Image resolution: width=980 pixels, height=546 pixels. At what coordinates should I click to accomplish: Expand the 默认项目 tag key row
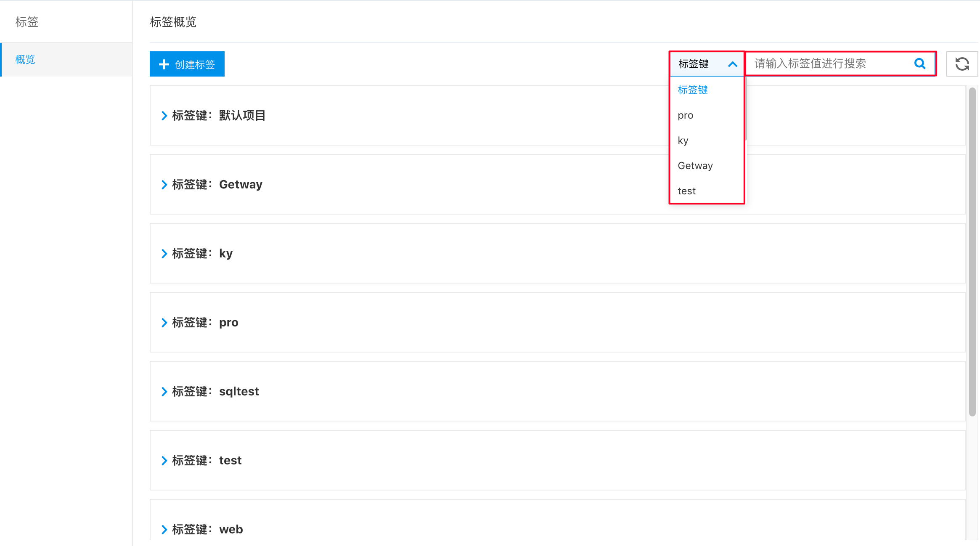(x=164, y=116)
